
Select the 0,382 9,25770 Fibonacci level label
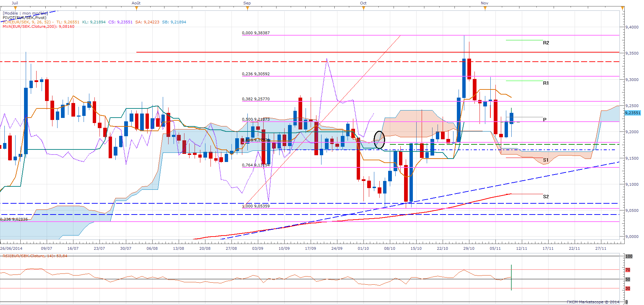tap(256, 99)
